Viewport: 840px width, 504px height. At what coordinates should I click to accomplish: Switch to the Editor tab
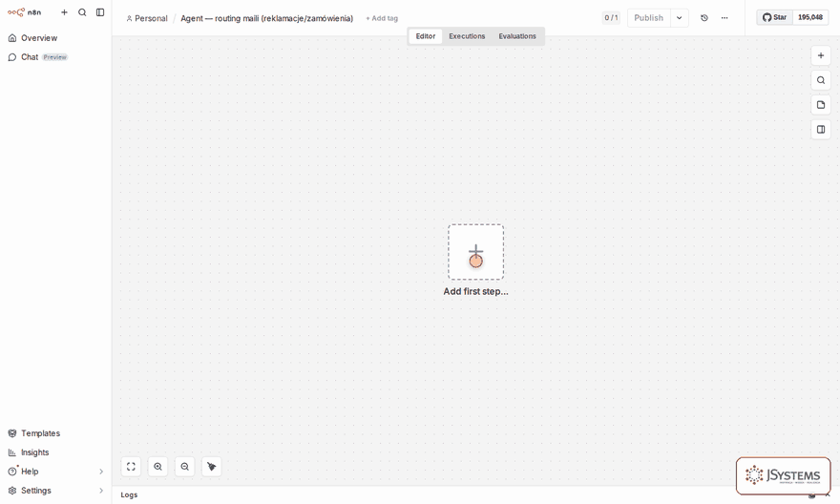[x=426, y=36]
